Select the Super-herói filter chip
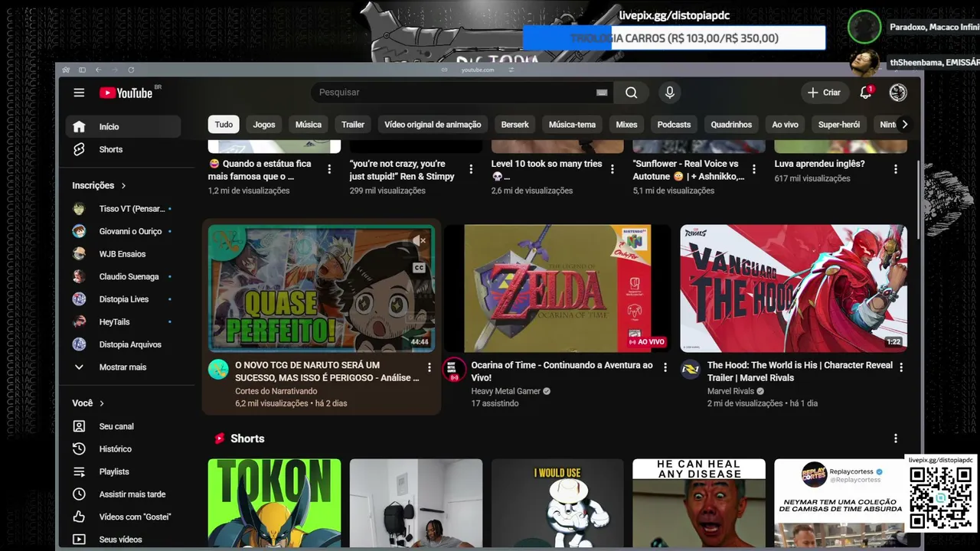 click(x=839, y=125)
